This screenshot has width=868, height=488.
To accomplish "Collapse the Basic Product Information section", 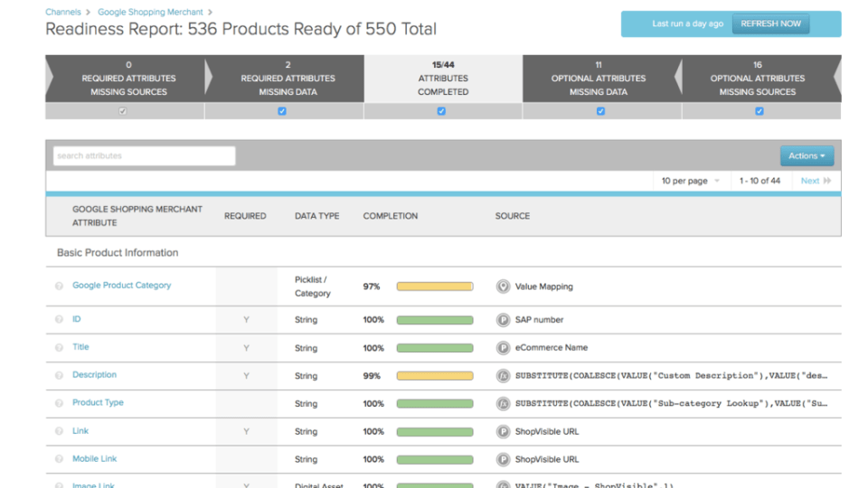I will point(118,253).
